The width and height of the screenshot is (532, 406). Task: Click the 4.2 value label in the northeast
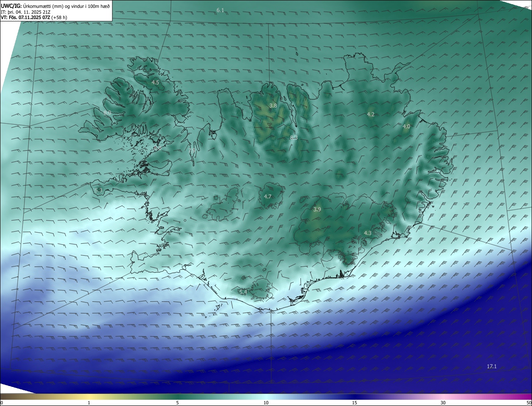point(371,114)
